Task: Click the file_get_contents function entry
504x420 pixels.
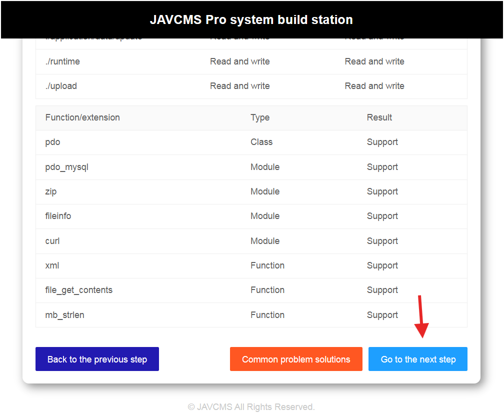Action: click(x=79, y=290)
